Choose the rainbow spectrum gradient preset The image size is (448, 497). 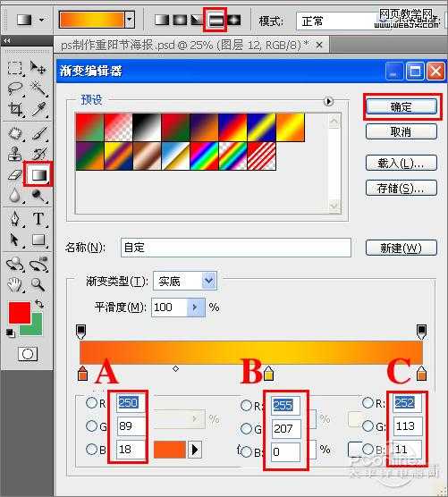204,156
